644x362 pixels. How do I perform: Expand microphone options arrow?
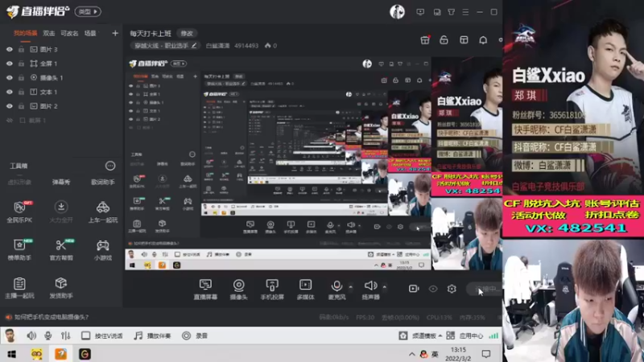click(350, 286)
